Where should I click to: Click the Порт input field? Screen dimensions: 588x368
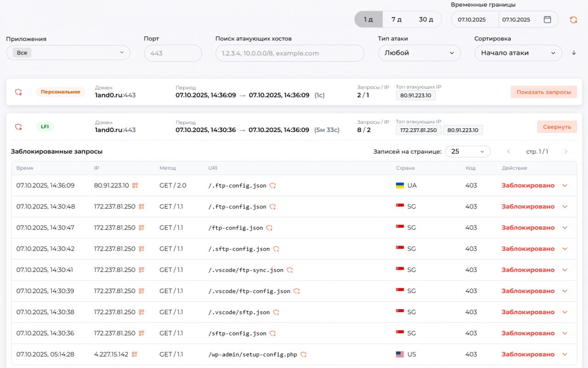tap(173, 53)
